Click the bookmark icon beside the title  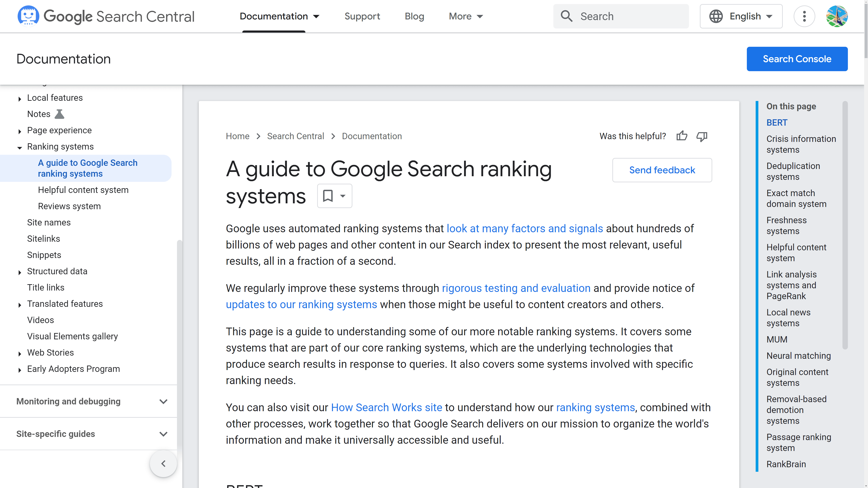[328, 196]
